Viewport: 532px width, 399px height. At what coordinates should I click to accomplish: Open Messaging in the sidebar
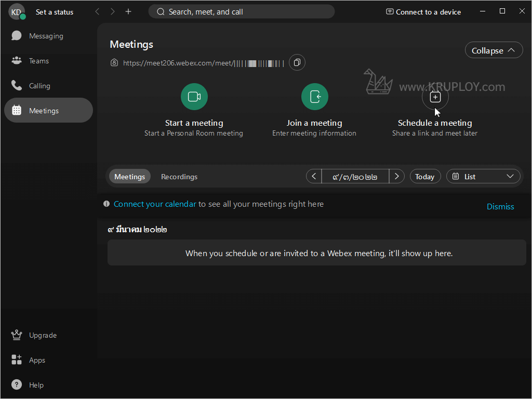48,36
